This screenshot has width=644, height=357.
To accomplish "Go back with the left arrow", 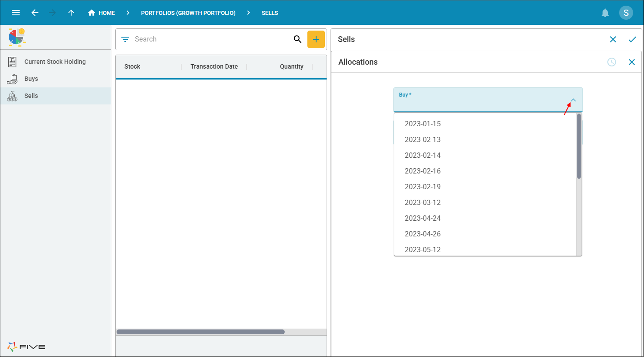I will click(35, 13).
